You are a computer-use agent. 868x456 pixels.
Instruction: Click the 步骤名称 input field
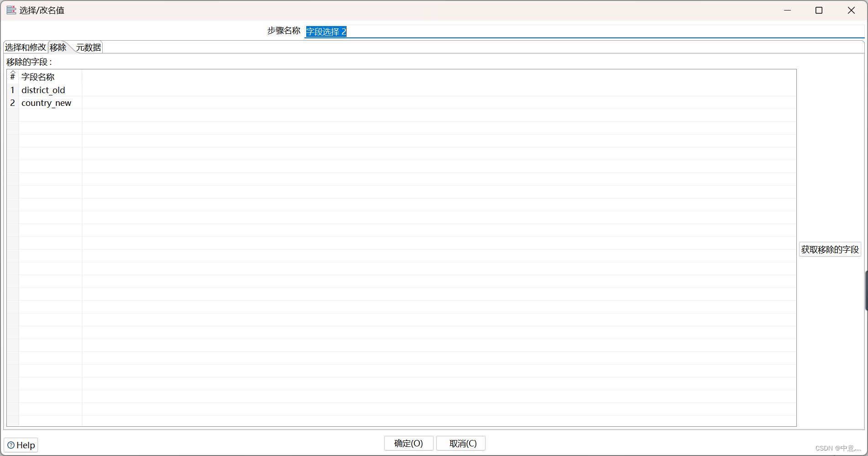click(x=584, y=31)
